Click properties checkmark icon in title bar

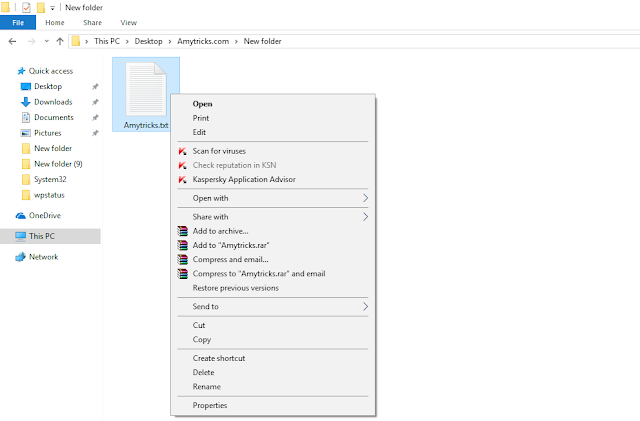(26, 7)
